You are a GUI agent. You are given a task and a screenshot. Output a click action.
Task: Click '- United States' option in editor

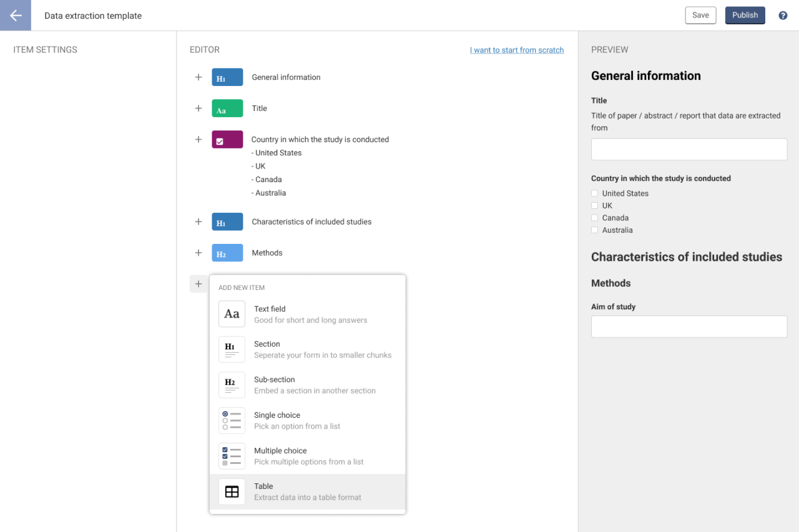(277, 153)
